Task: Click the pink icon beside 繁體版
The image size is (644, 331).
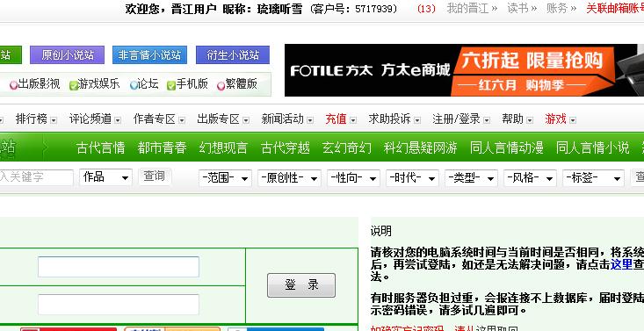Action: (221, 85)
